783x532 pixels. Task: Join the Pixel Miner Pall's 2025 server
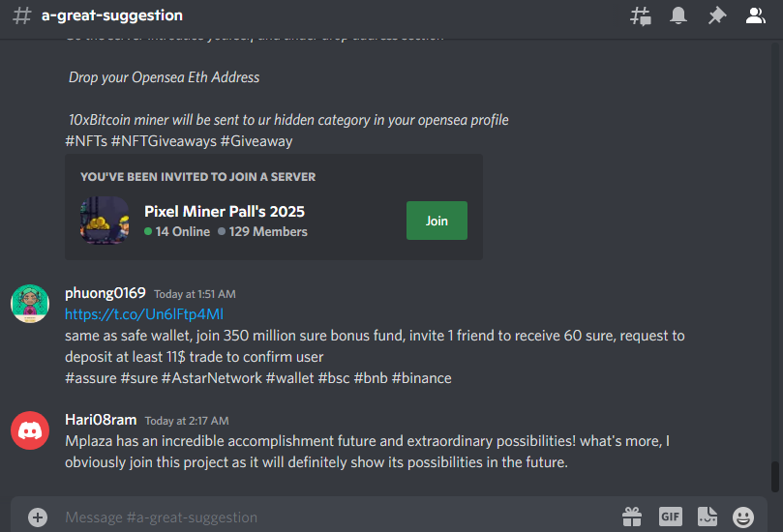click(437, 221)
